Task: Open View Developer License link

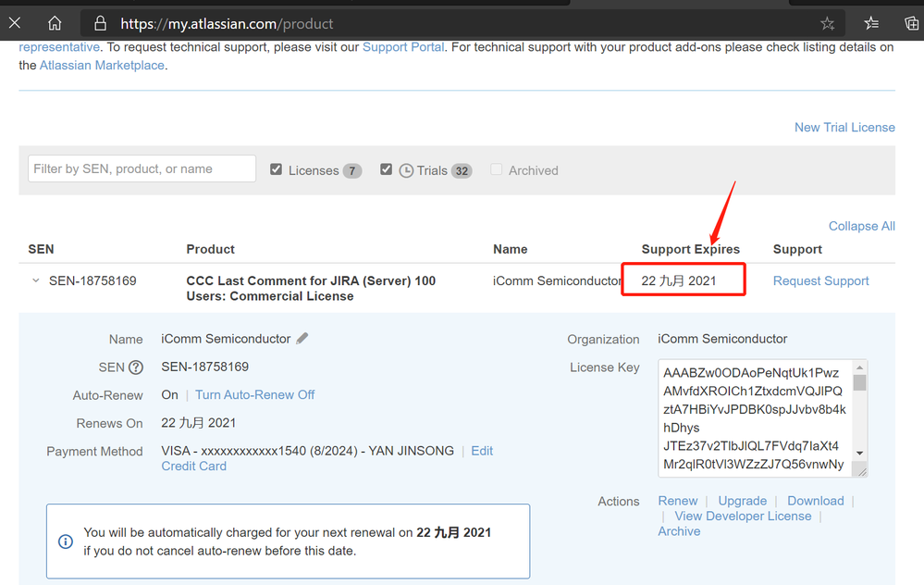Action: click(x=743, y=516)
